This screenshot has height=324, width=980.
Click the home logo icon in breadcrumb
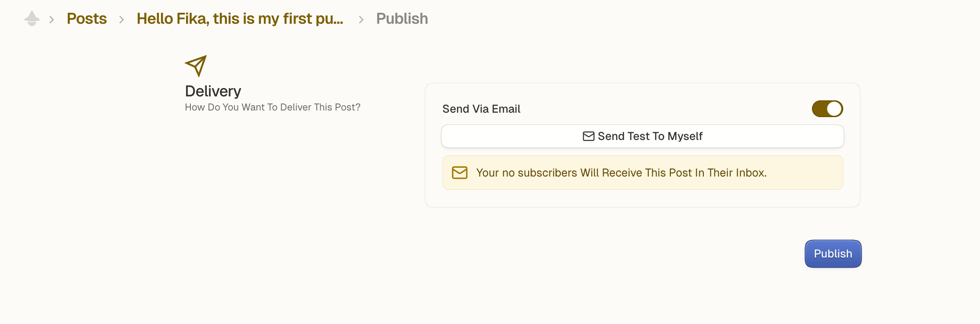32,18
